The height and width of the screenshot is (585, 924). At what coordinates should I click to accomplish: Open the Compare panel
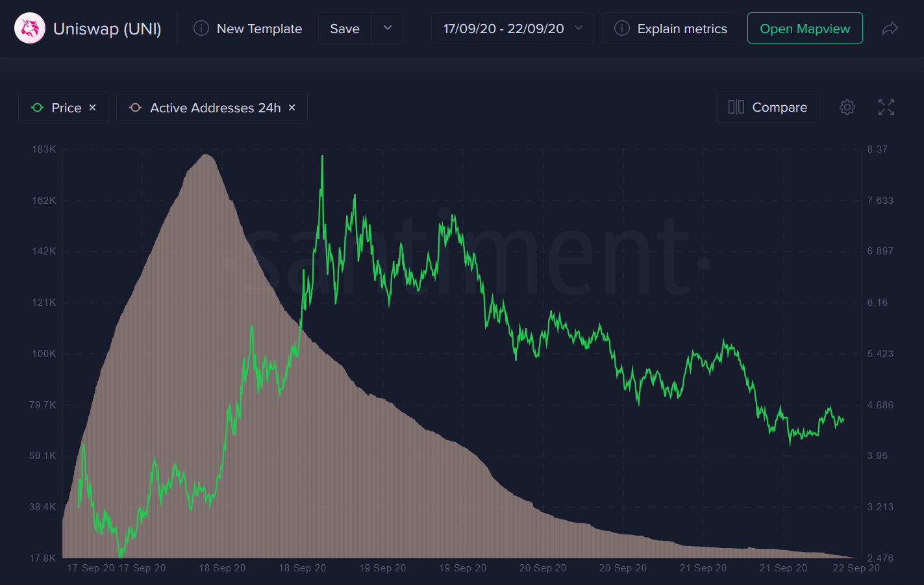pyautogui.click(x=768, y=107)
